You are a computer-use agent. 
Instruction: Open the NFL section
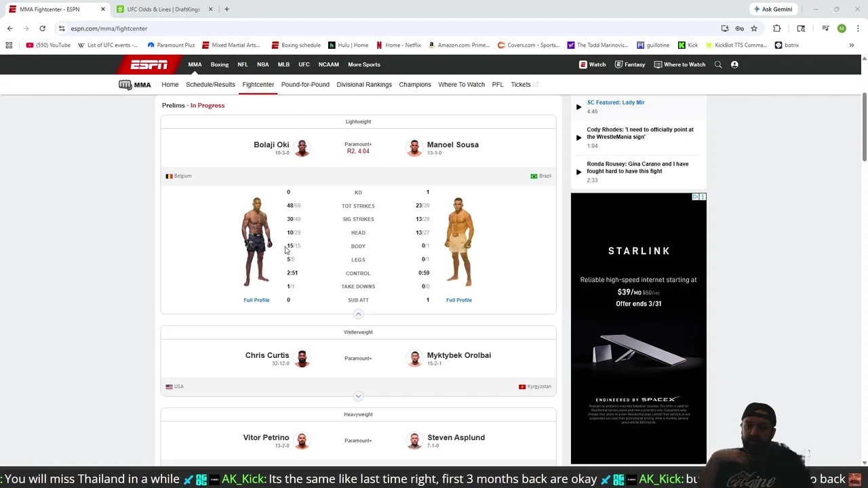coord(243,64)
